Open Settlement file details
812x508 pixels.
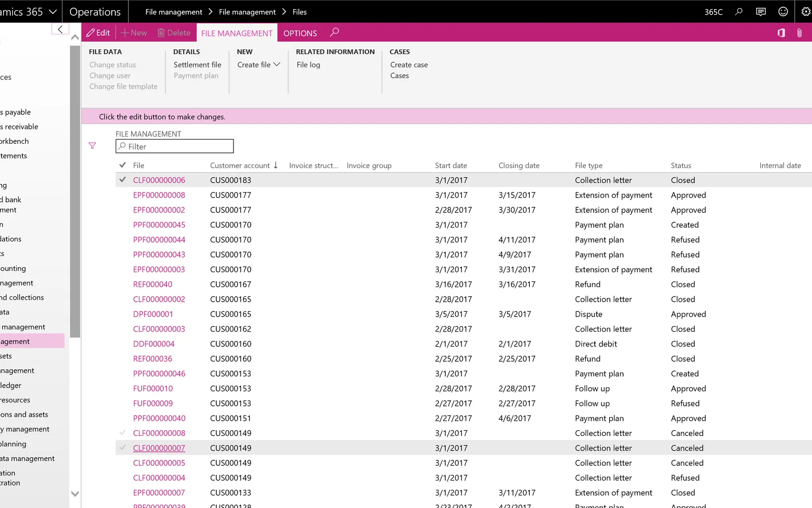pos(197,65)
